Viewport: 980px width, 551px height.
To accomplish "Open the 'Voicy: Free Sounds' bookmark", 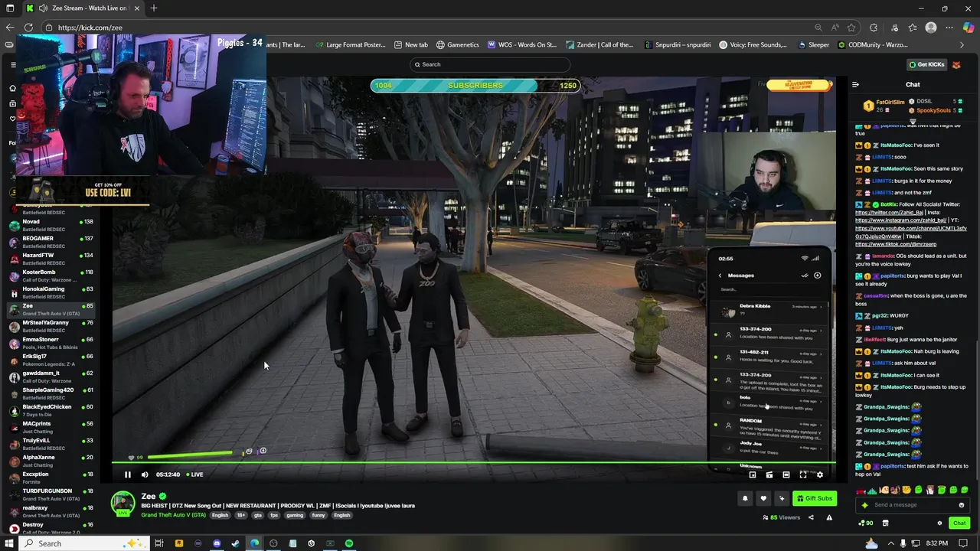I will tap(753, 45).
